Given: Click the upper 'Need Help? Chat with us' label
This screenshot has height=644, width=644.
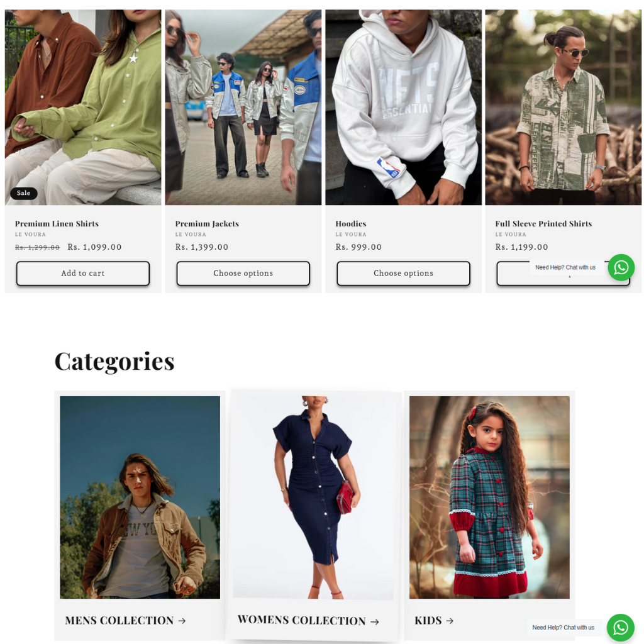Looking at the screenshot, I should (x=565, y=267).
